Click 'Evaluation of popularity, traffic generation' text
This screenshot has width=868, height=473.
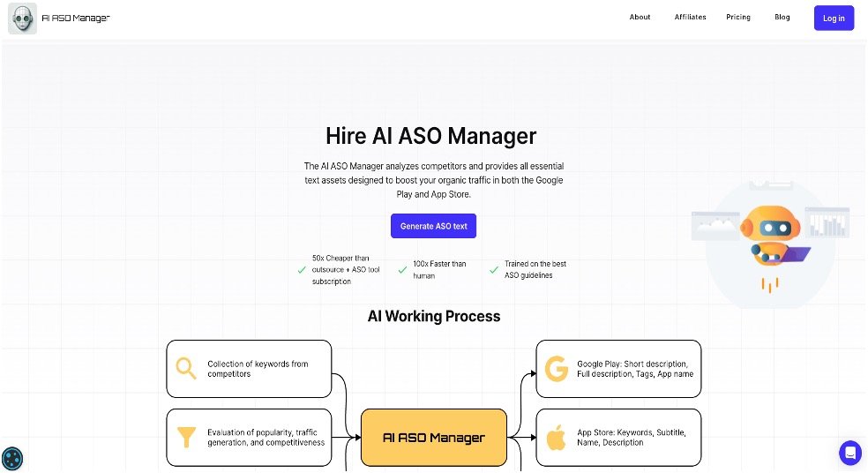tap(266, 437)
